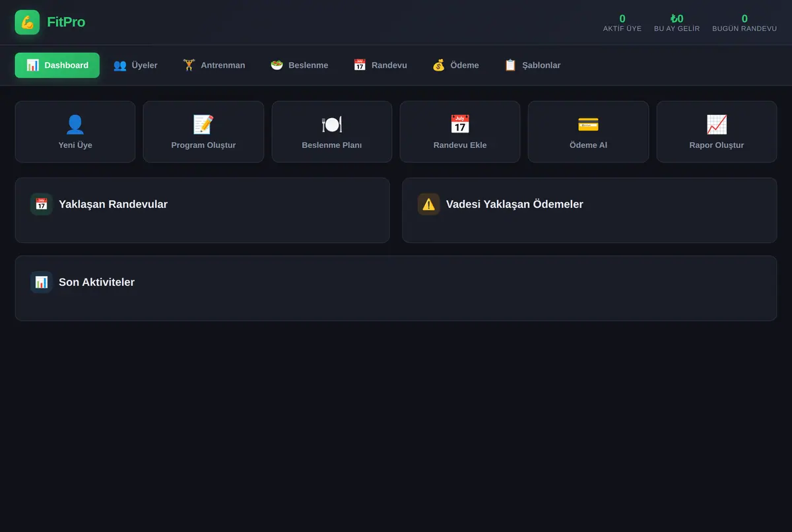Viewport: 792px width, 532px height.
Task: Click the Beslenme Planı quick action label
Action: [x=332, y=145]
